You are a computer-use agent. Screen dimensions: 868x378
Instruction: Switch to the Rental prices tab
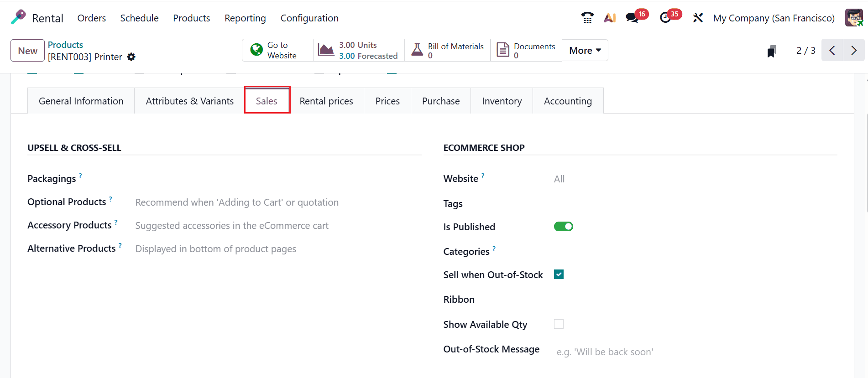(326, 101)
